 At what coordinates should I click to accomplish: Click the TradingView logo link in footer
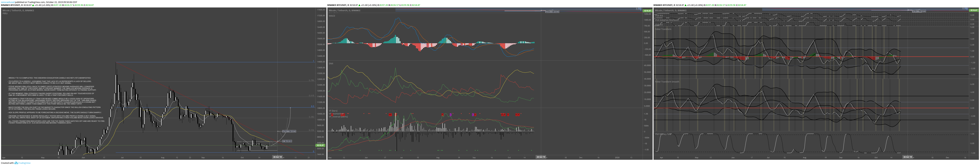point(22,163)
